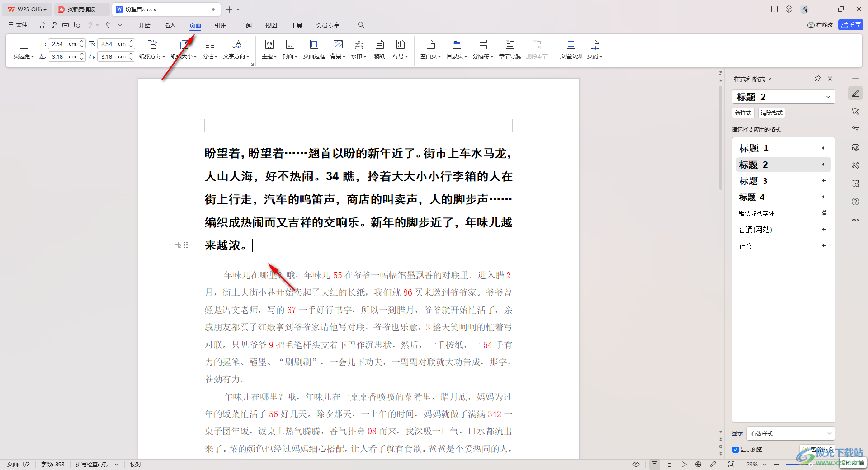Click 校对 proofreading in status bar
Image resolution: width=868 pixels, height=470 pixels.
pos(136,464)
